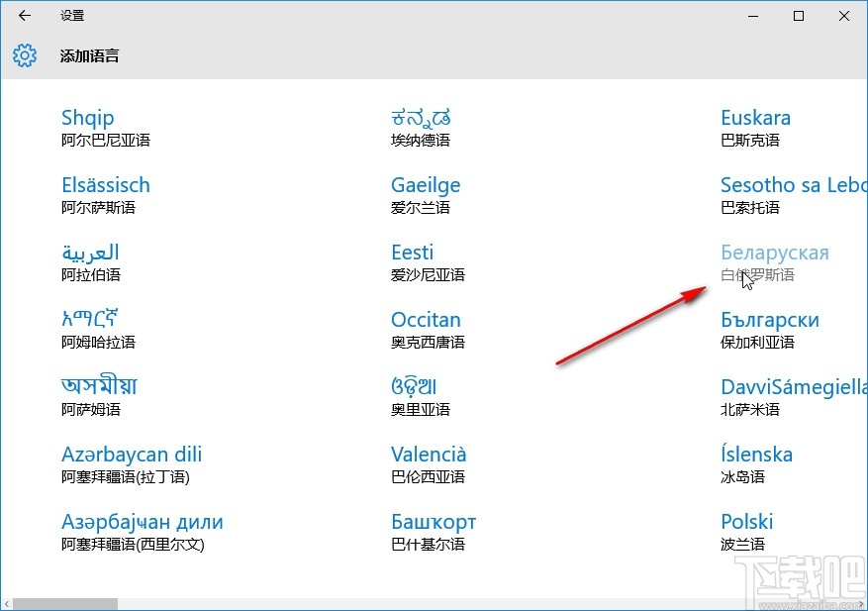868x611 pixels.
Task: Choose Gaeilge (Irish) language
Action: tap(426, 184)
